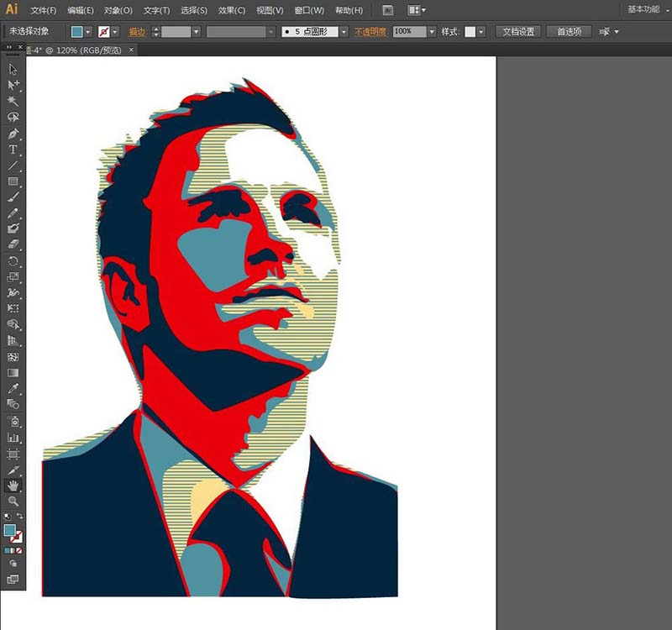Expand the stroke weight dropdown

pyautogui.click(x=196, y=32)
